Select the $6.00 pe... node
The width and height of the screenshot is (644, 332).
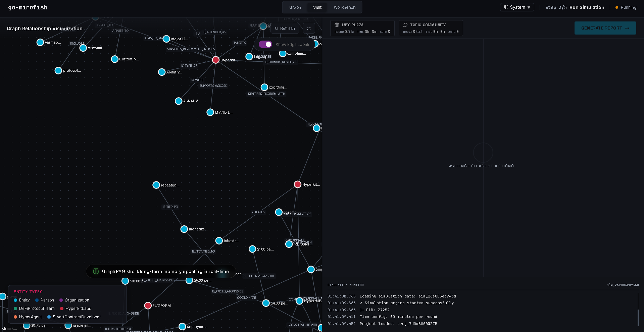(189, 280)
